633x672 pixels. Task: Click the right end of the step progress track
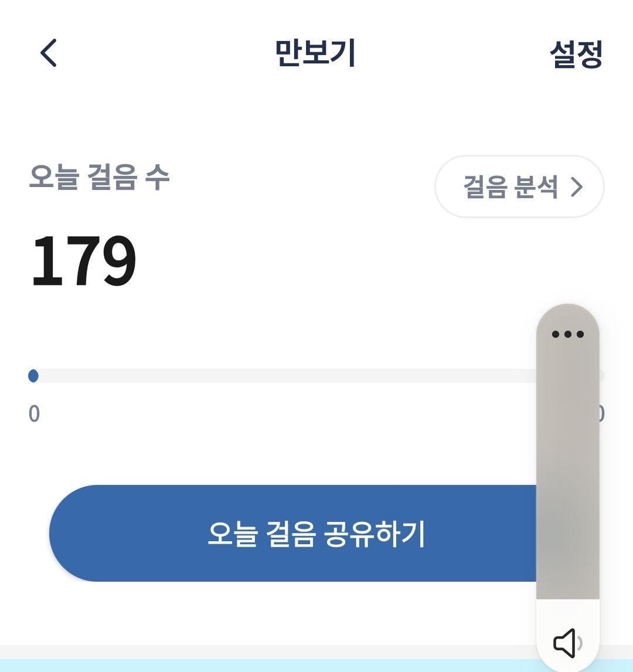(x=602, y=376)
